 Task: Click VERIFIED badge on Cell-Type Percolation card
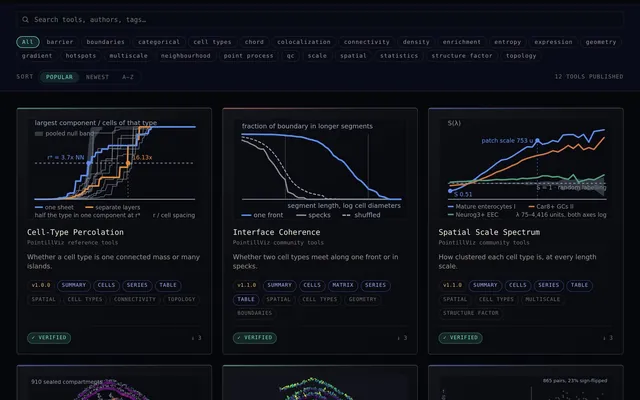pos(49,338)
